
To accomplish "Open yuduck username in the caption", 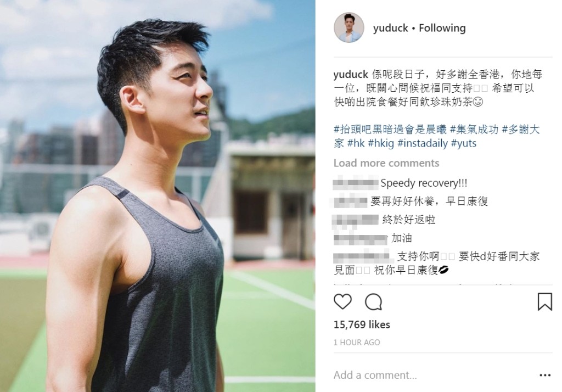I will 351,74.
